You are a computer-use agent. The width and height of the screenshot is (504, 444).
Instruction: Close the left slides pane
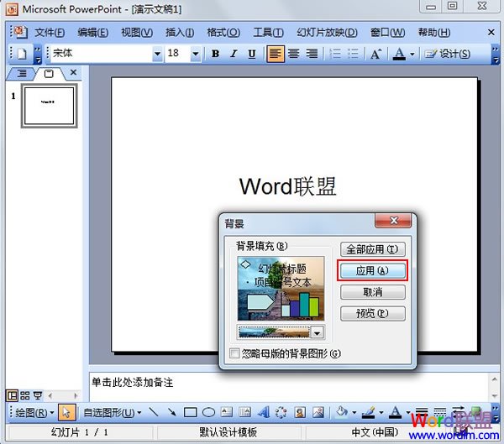coord(74,73)
